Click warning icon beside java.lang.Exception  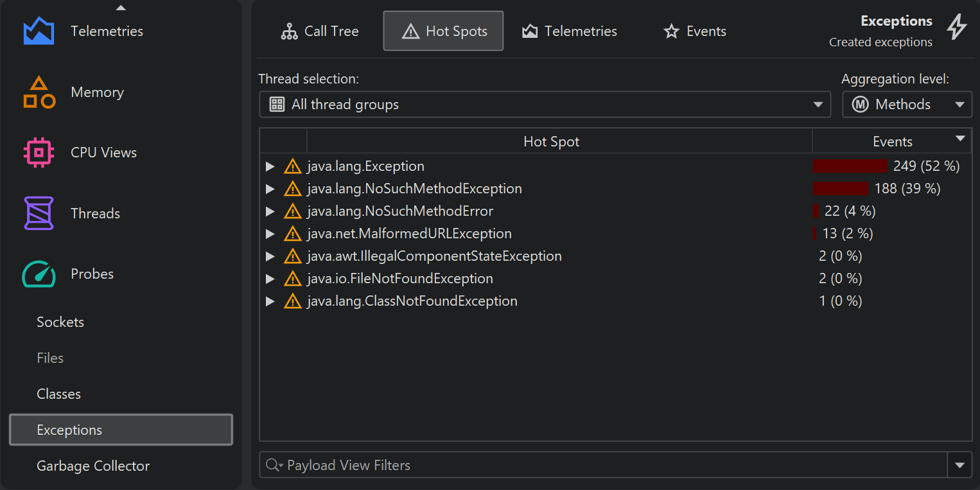(292, 166)
